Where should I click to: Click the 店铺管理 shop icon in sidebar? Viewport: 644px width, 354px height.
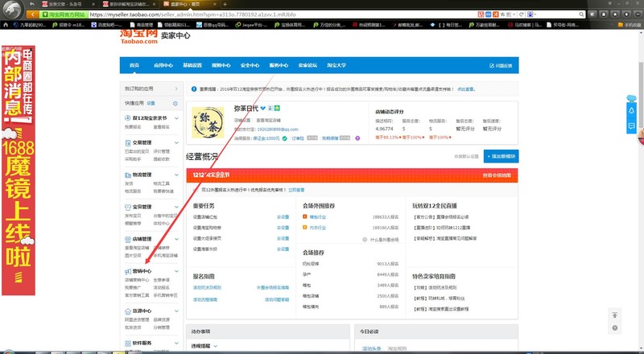[x=128, y=239]
